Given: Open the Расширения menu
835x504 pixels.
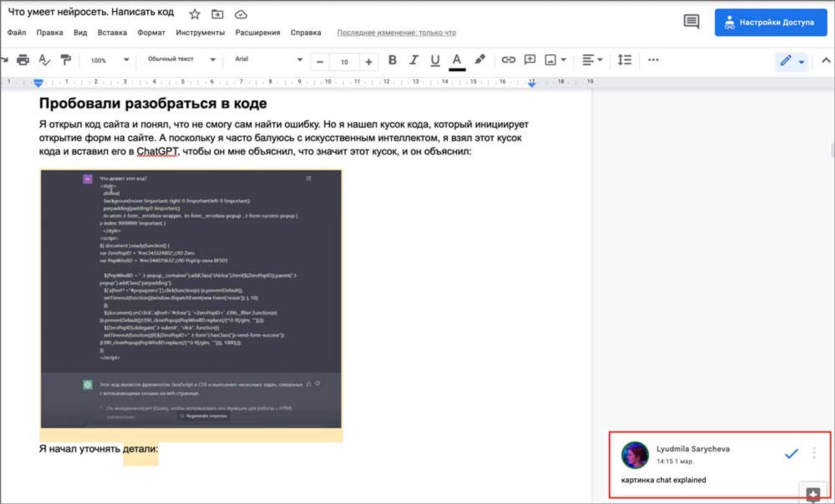Looking at the screenshot, I should [x=258, y=33].
